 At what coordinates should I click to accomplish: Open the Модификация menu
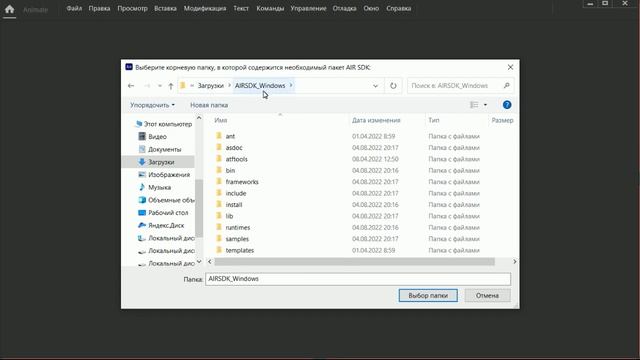(x=204, y=8)
